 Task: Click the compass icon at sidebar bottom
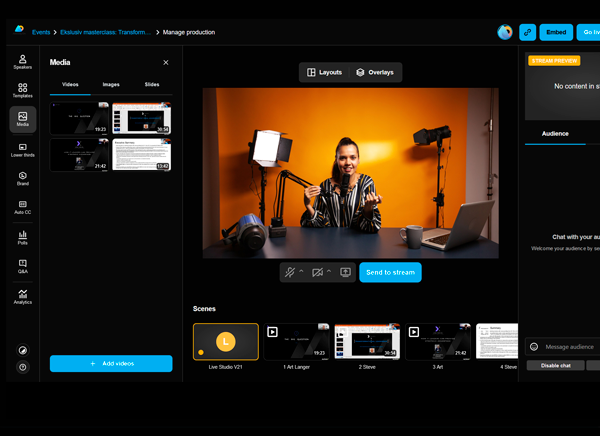pyautogui.click(x=23, y=350)
